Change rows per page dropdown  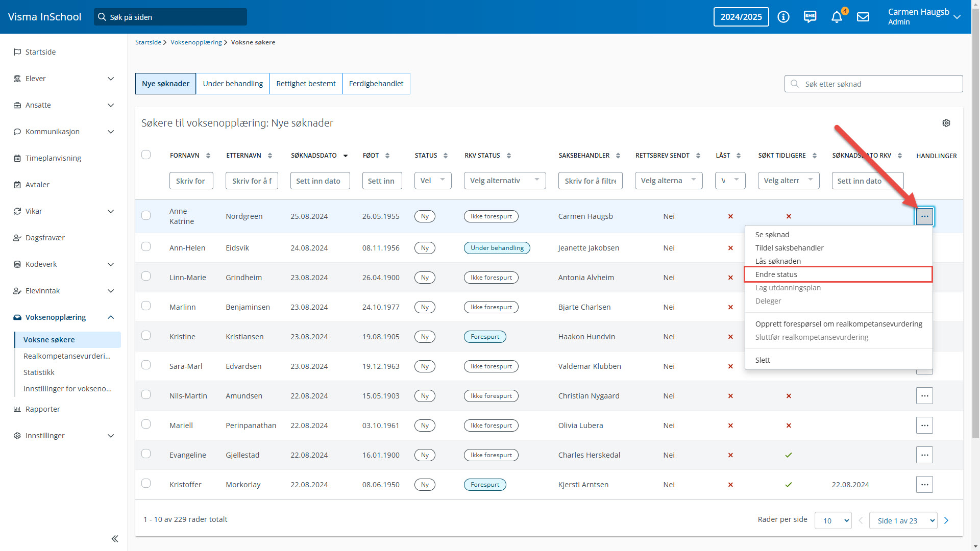tap(833, 520)
